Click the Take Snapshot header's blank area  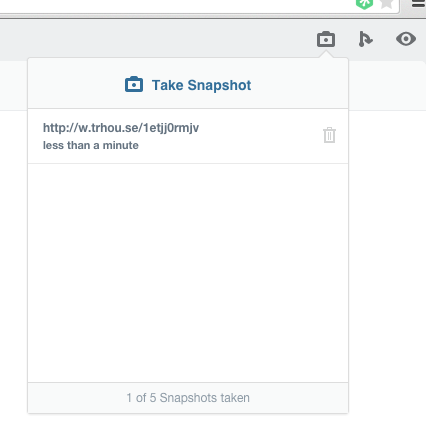[300, 83]
